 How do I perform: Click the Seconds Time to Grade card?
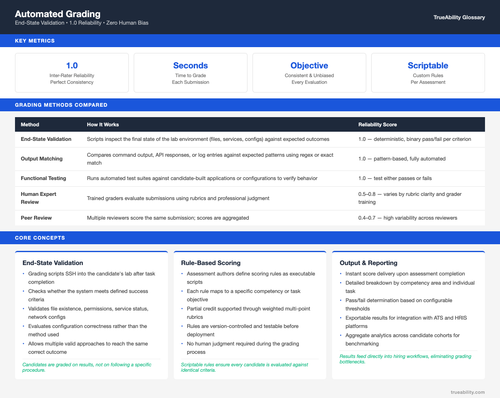[x=190, y=73]
